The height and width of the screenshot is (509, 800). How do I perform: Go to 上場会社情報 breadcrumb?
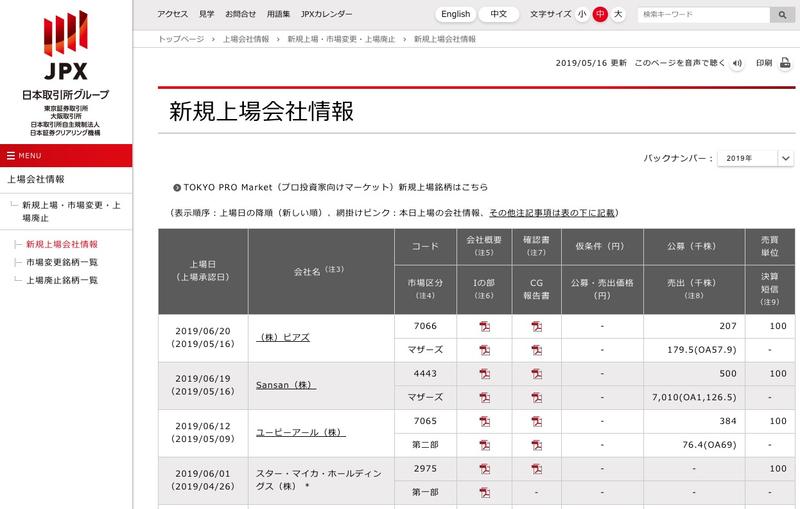tap(246, 39)
